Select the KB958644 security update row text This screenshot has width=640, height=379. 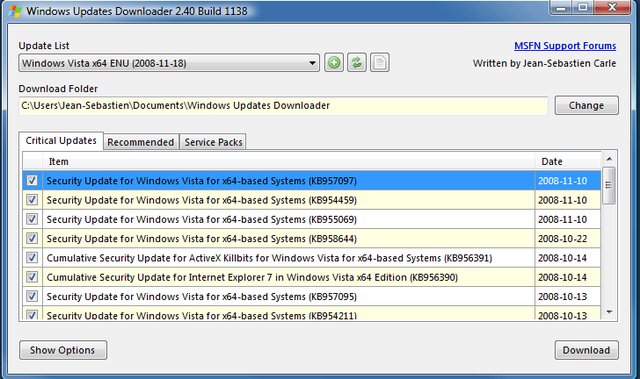(202, 239)
